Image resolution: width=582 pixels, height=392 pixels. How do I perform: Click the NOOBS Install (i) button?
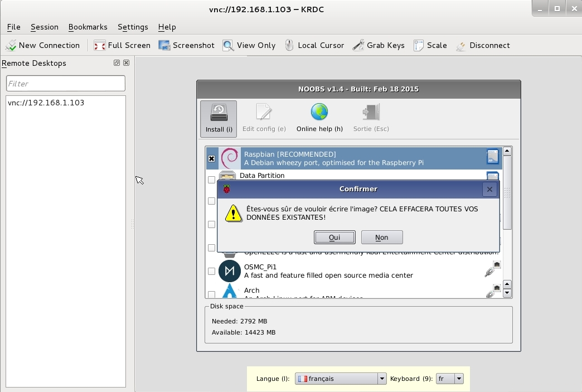[x=219, y=119]
